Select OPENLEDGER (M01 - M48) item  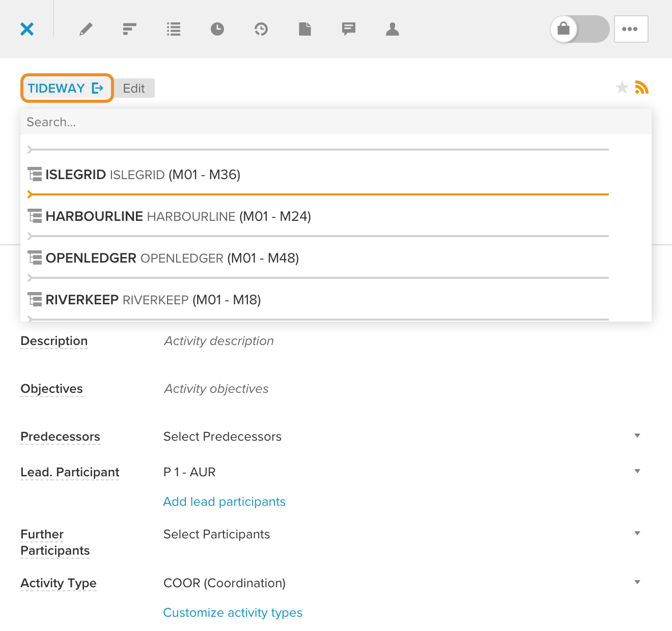[x=319, y=258]
